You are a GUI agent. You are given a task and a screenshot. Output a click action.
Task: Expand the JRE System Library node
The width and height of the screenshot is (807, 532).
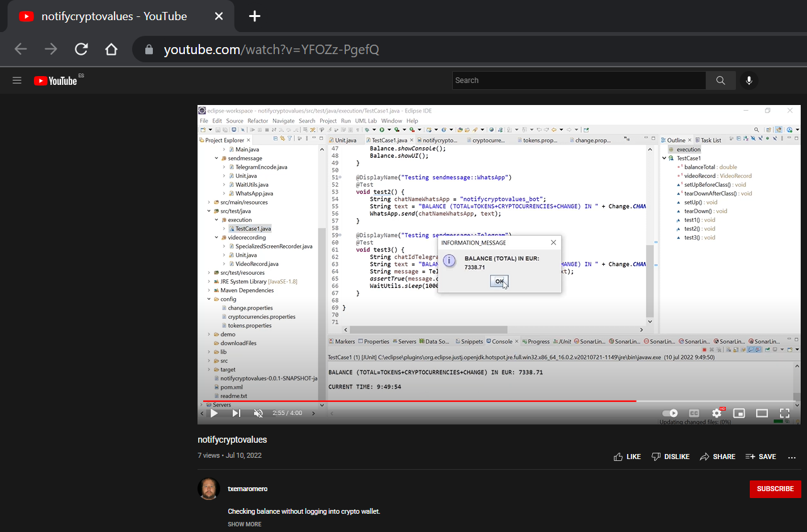[209, 282]
